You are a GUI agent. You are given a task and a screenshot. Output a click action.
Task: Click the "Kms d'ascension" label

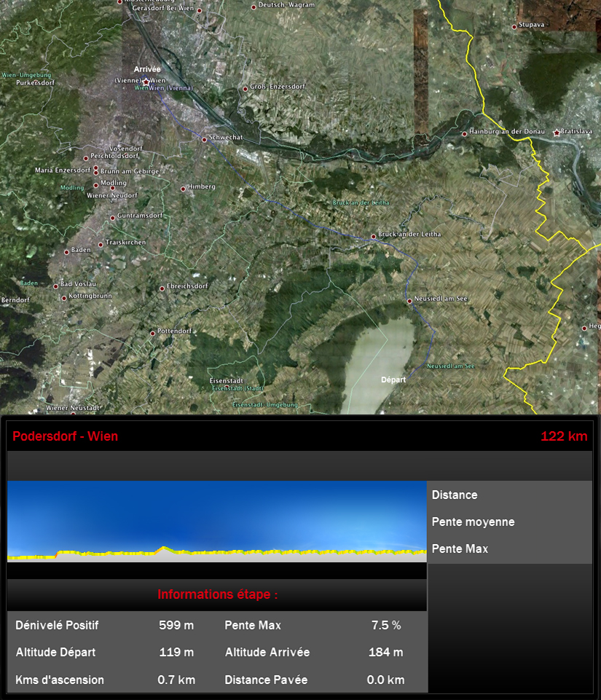tap(60, 680)
